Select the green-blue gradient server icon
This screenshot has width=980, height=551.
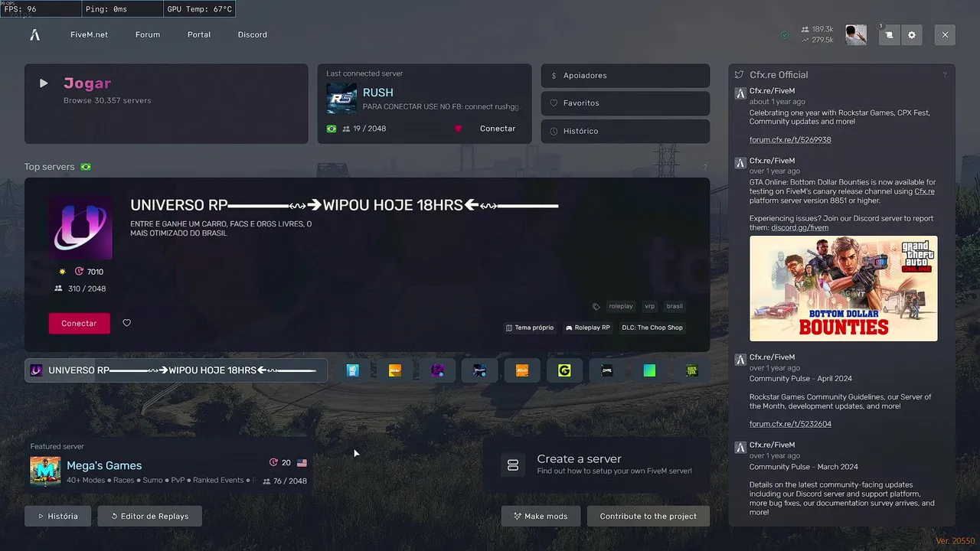point(649,370)
